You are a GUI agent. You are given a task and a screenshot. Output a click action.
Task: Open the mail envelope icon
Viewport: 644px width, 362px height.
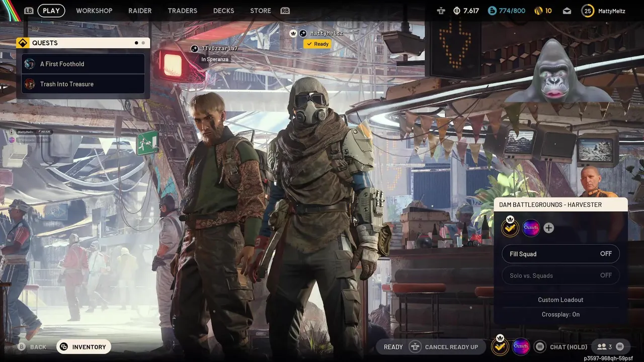pyautogui.click(x=567, y=11)
